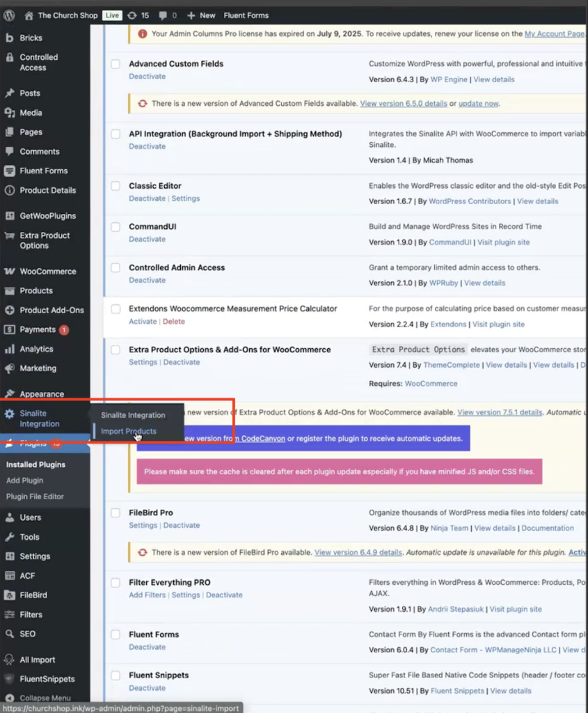This screenshot has height=713, width=588.
Task: Tick the Advanced Custom Fields checkbox
Action: click(116, 64)
